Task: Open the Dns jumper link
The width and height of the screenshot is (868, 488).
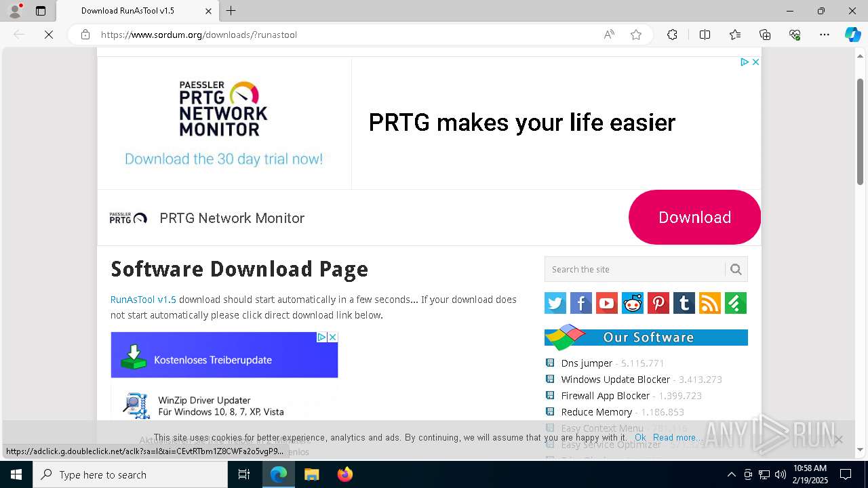Action: point(587,363)
